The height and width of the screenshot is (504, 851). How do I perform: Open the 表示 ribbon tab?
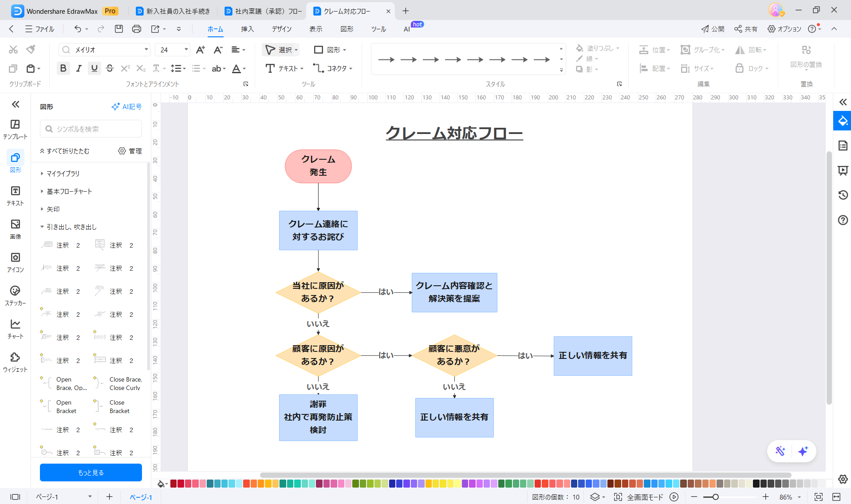316,29
